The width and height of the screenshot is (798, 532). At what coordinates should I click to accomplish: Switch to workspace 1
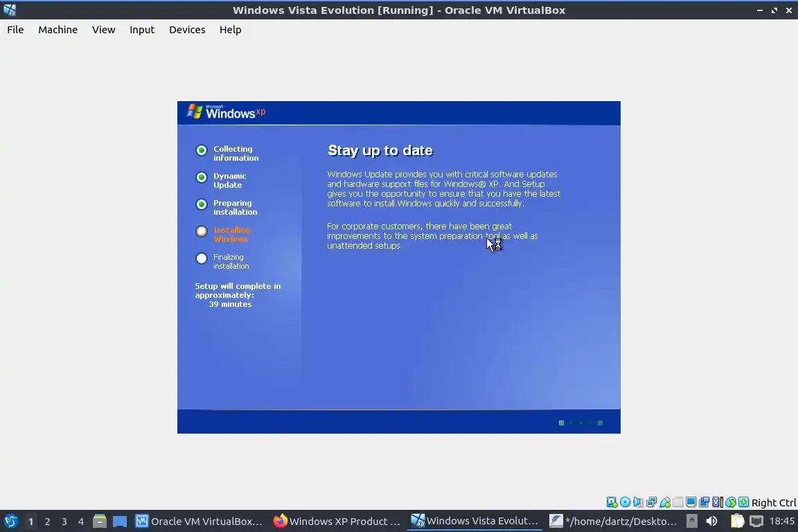click(x=30, y=522)
